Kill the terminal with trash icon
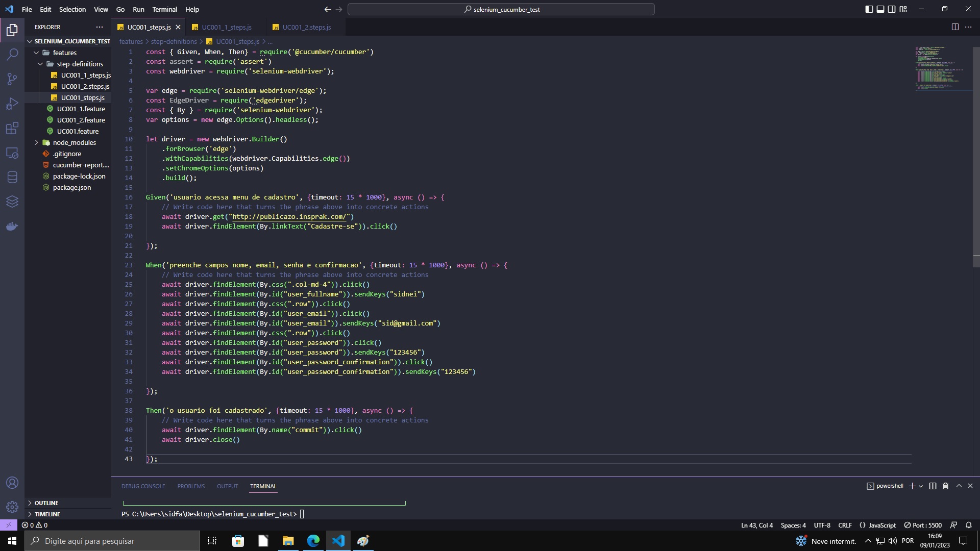Image resolution: width=980 pixels, height=551 pixels. pyautogui.click(x=945, y=486)
